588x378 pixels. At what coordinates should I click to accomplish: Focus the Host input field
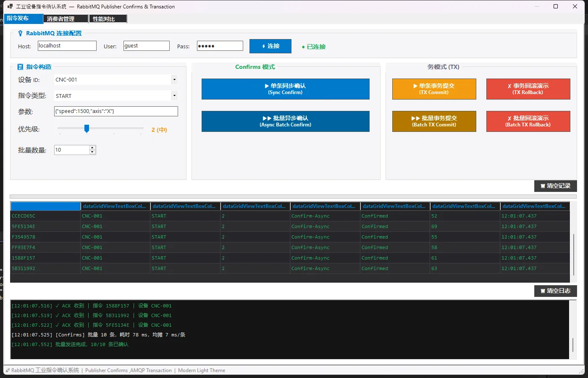67,46
